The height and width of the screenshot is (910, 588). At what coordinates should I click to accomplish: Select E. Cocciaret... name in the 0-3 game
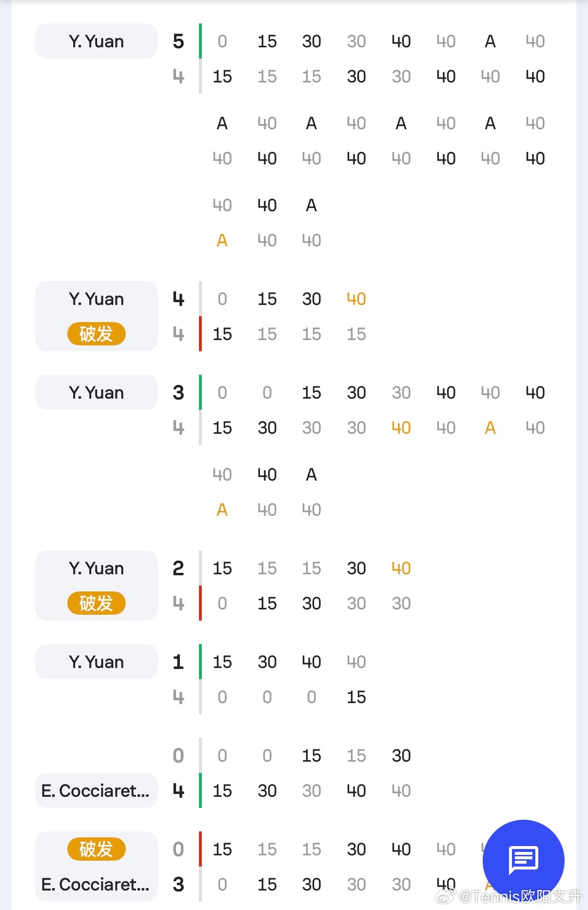click(96, 885)
